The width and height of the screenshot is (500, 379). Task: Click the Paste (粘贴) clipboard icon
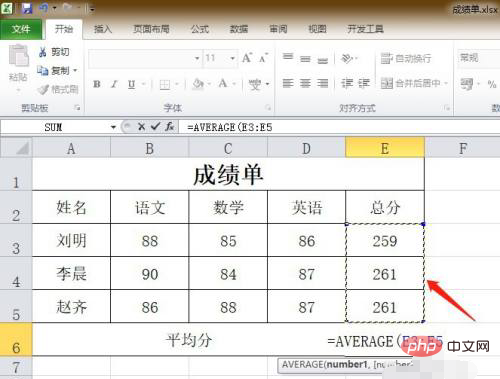coord(18,56)
